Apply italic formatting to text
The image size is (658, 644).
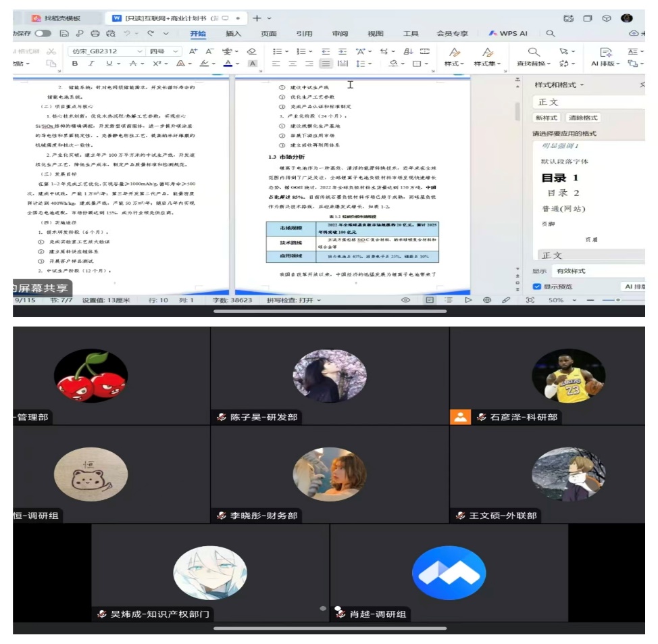[92, 64]
